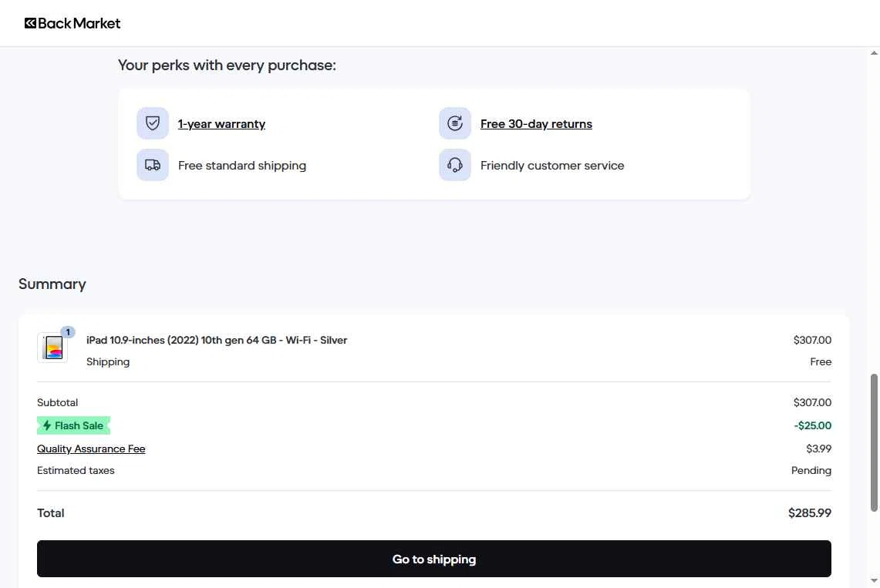
Task: Select the Subtotal $307.00 amount
Action: coord(812,402)
